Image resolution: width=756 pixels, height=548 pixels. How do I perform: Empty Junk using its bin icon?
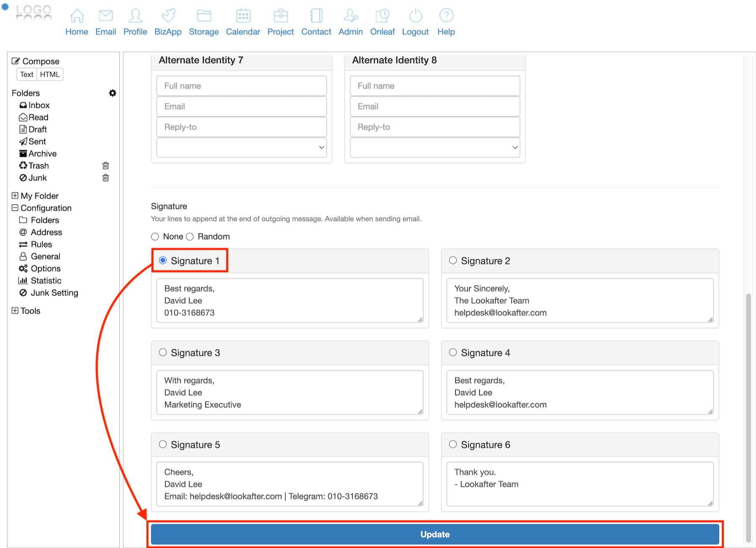pyautogui.click(x=106, y=178)
